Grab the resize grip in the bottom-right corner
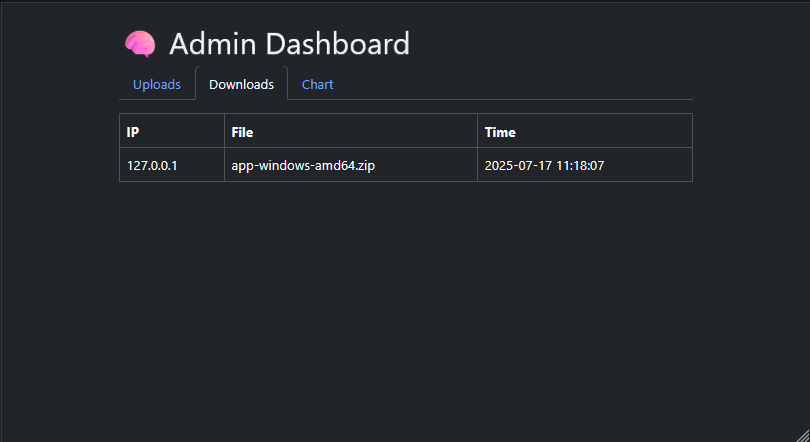Image resolution: width=810 pixels, height=442 pixels. click(x=801, y=434)
